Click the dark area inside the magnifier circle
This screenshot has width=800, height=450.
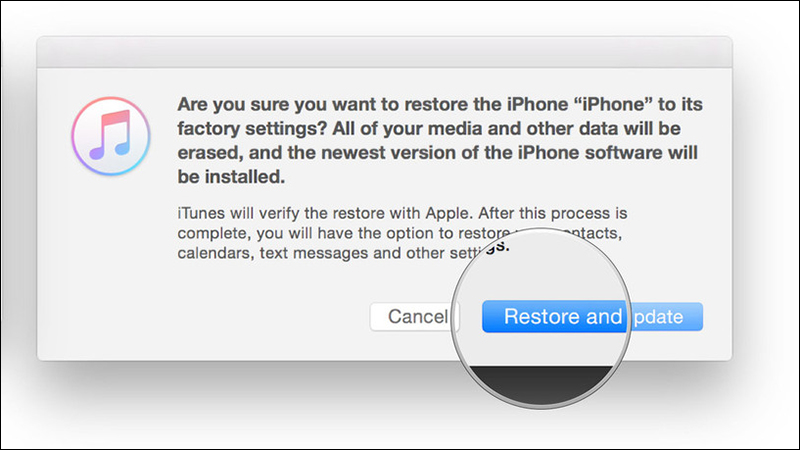(x=541, y=384)
